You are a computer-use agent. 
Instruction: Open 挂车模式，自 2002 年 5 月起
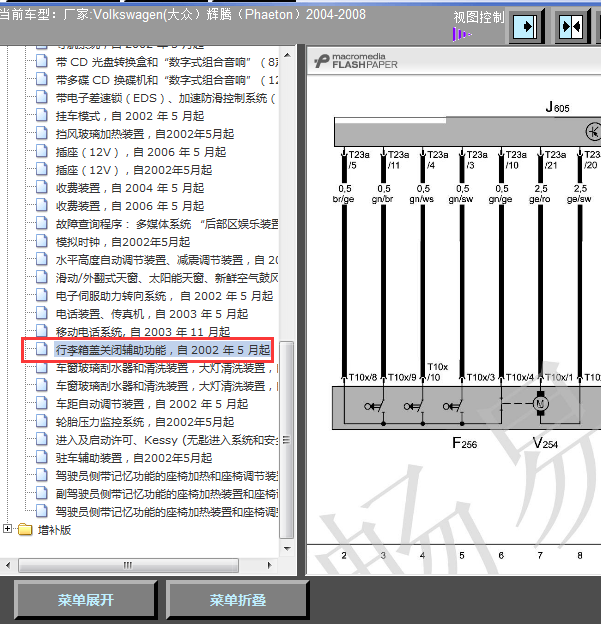click(x=130, y=116)
